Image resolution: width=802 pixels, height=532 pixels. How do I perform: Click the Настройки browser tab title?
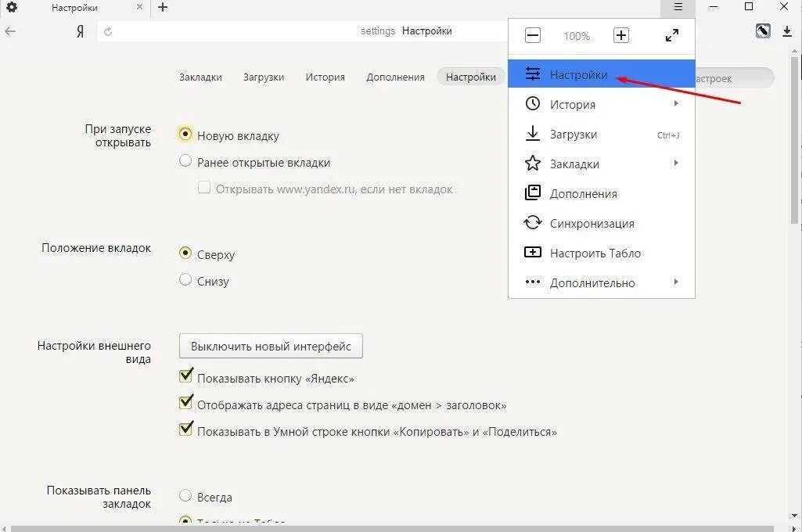click(74, 8)
